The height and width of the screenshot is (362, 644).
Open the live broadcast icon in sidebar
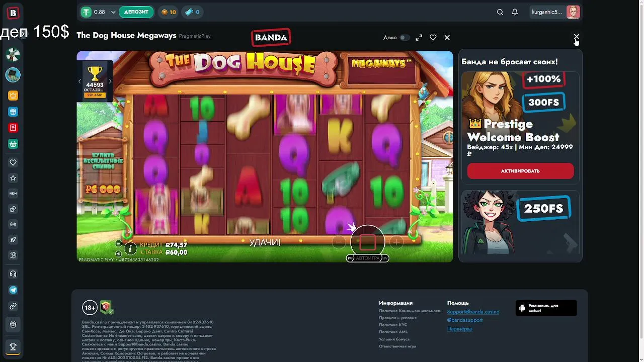coord(13,224)
